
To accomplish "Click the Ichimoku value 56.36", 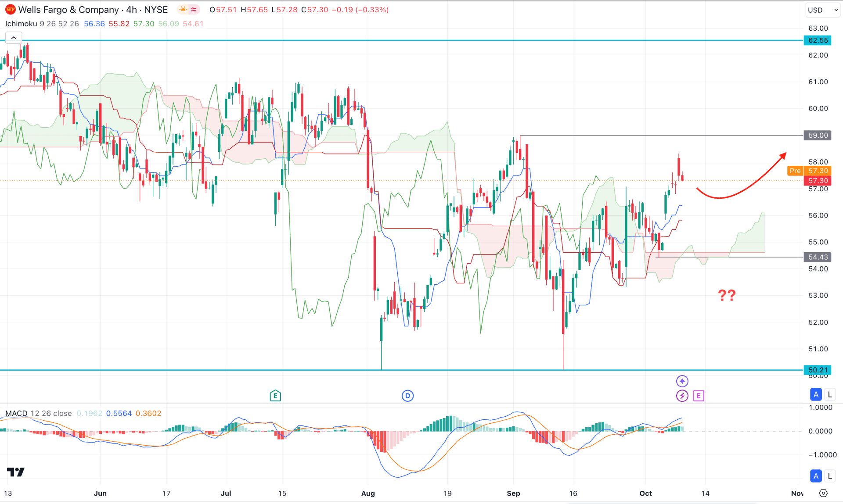I will click(x=94, y=24).
